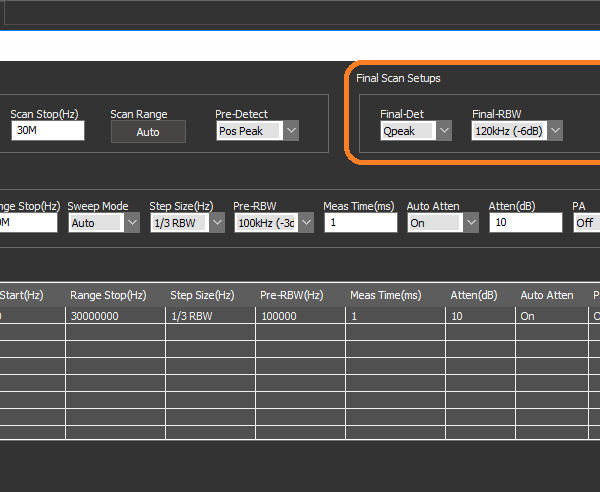Toggle the Auto Atten dropdown set to On
The height and width of the screenshot is (492, 600).
(x=443, y=223)
